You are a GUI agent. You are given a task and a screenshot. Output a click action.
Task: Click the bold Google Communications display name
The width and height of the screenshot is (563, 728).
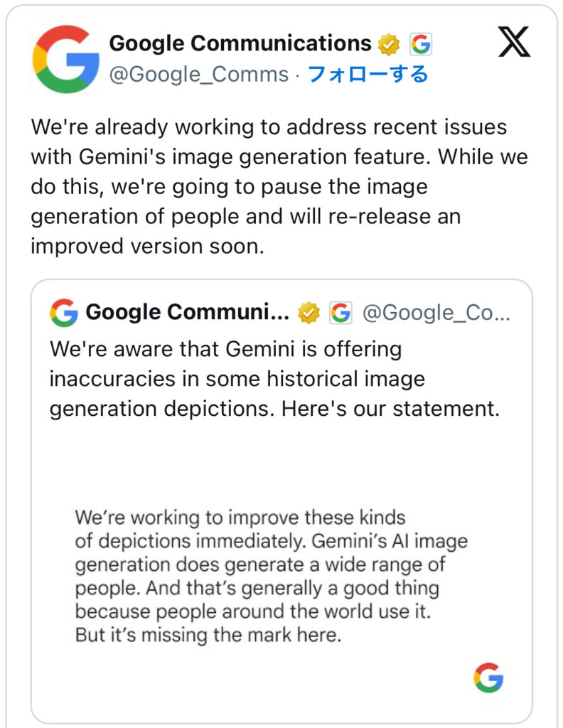click(240, 44)
